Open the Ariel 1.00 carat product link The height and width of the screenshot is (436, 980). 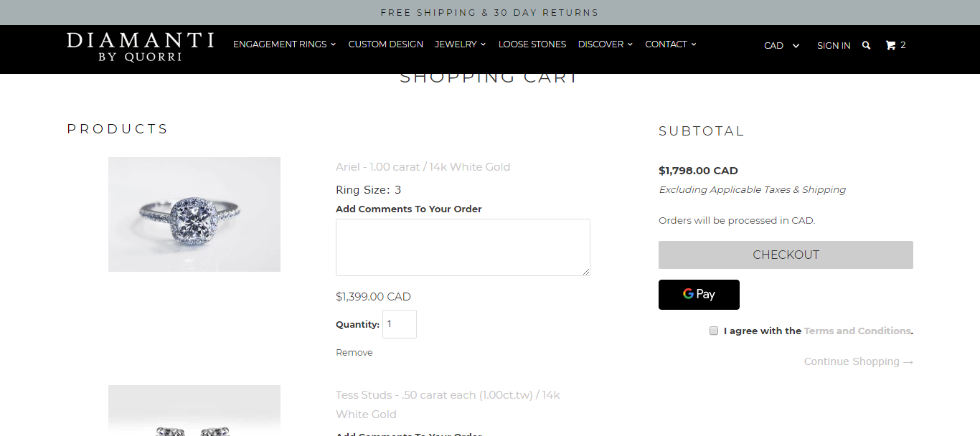point(423,167)
